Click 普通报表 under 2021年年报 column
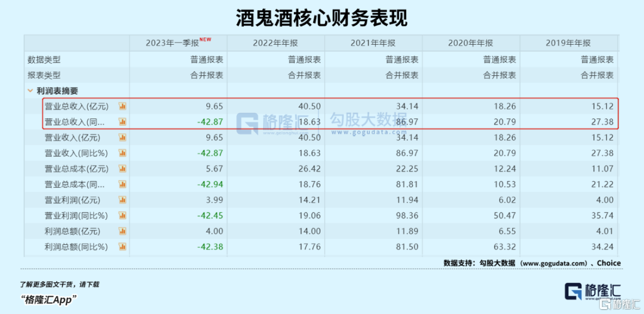644x314 pixels. pos(402,60)
